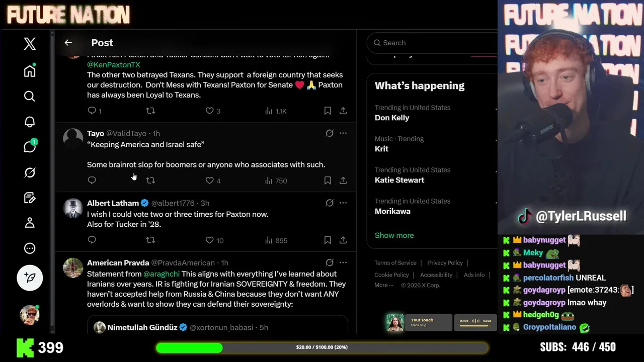Share Tayo's post
Screen dimensions: 644x362
click(343, 180)
